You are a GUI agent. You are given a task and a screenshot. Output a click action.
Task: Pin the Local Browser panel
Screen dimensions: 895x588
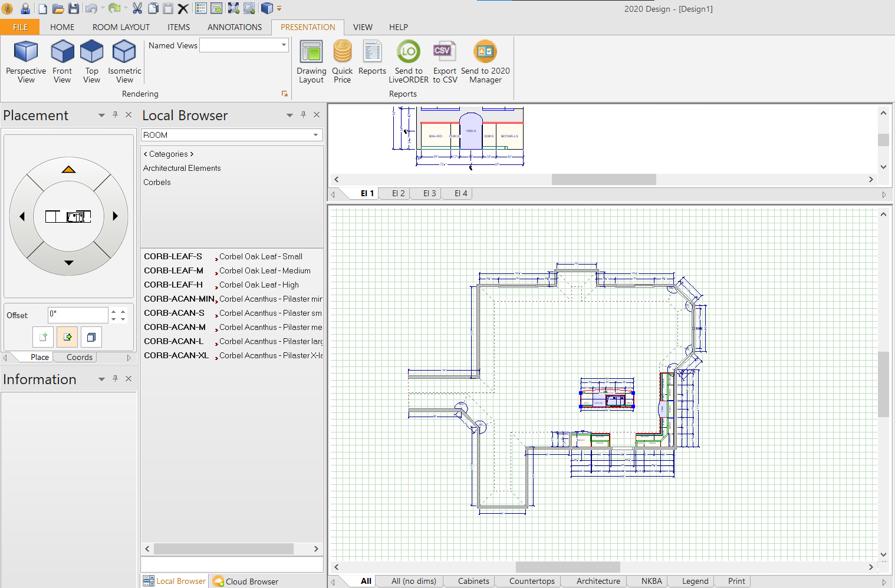pos(303,115)
